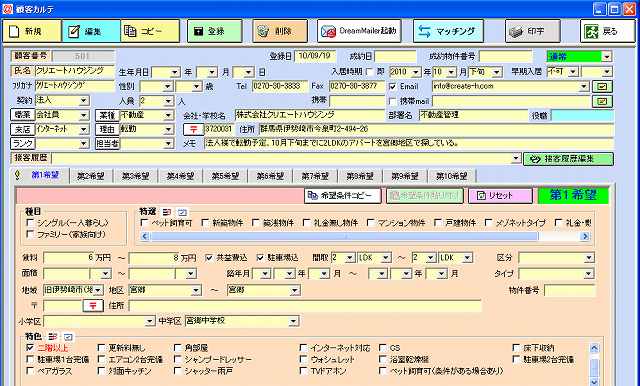
Task: Check the 即 move-in checkbox
Action: (369, 72)
